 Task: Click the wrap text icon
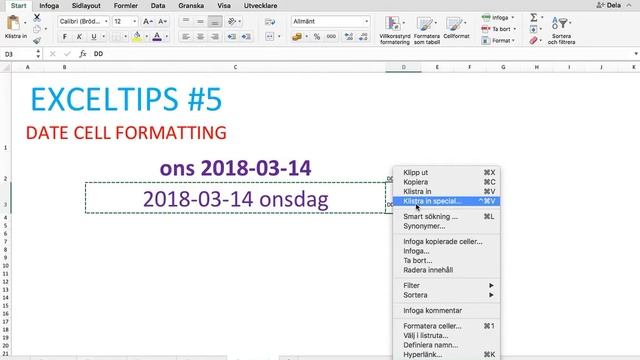tap(270, 22)
